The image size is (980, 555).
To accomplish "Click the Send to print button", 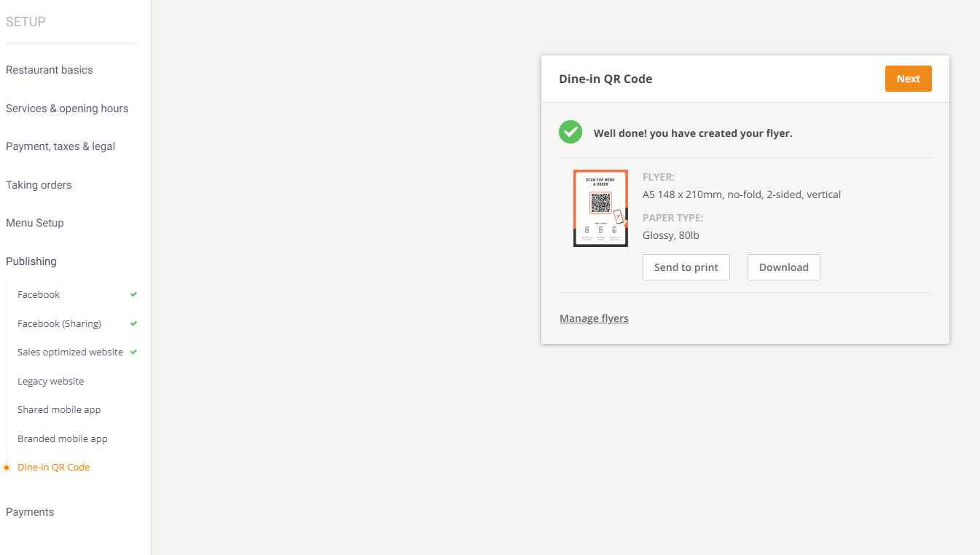I will point(686,267).
